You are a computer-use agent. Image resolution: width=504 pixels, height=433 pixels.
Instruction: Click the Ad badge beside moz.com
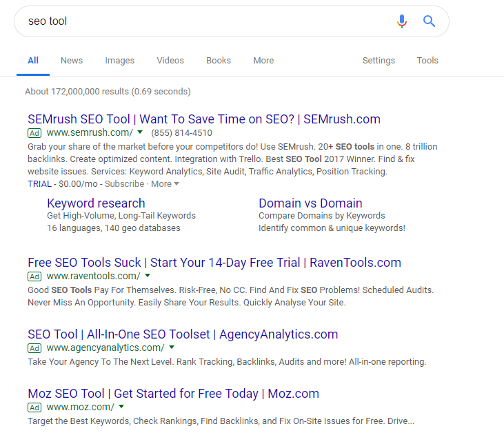[34, 407]
